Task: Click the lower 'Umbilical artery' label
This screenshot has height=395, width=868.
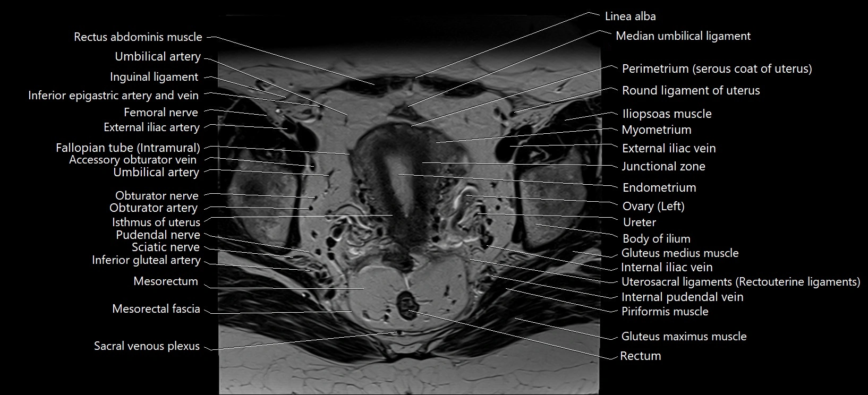Action: (156, 172)
